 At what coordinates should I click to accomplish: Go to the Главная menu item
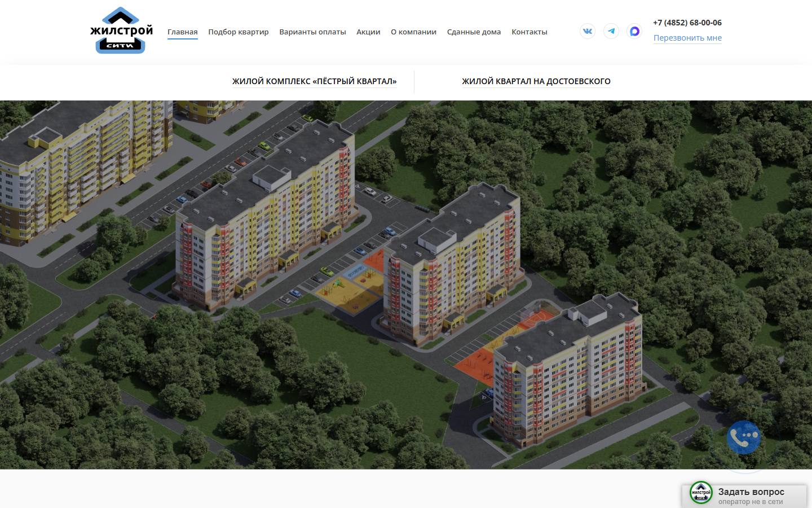pos(183,32)
